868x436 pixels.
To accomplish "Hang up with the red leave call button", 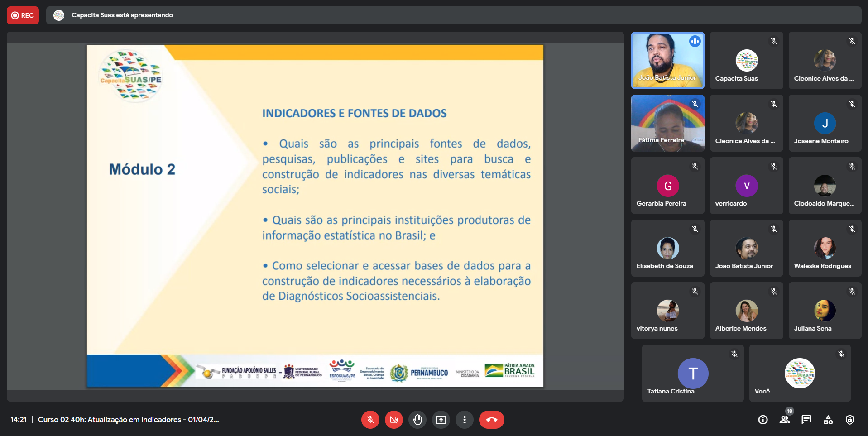I will [491, 420].
